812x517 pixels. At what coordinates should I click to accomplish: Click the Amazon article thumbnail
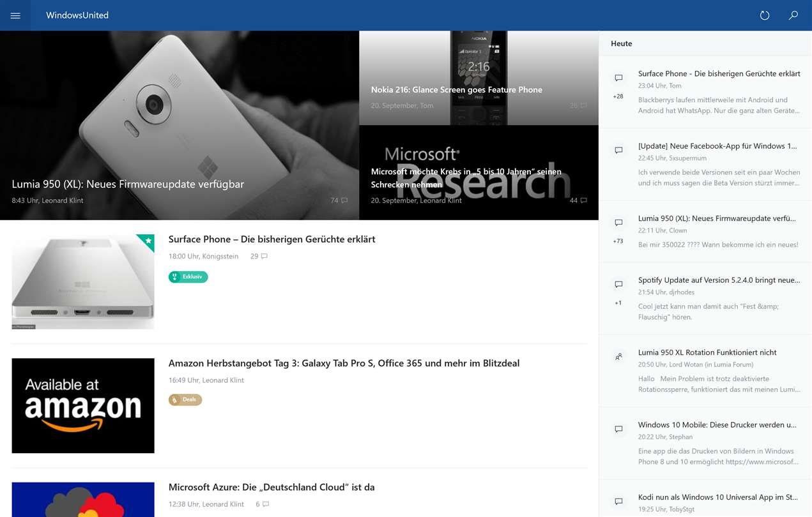[x=83, y=406]
